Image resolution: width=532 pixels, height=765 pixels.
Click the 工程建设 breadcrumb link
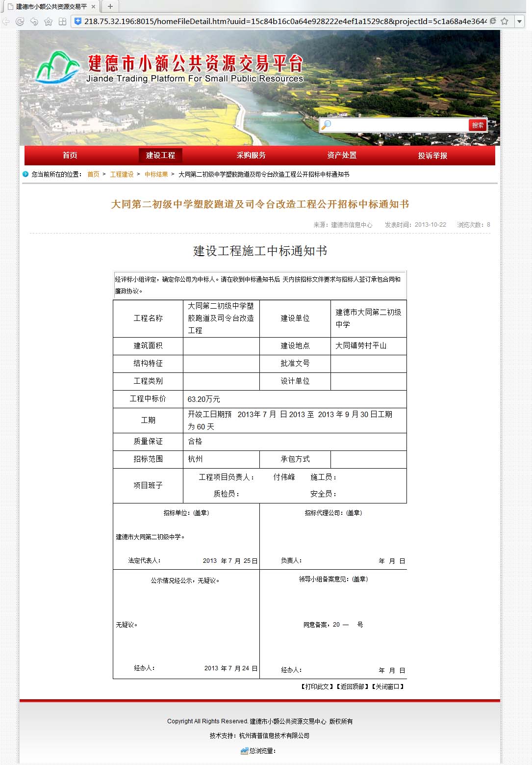[122, 174]
